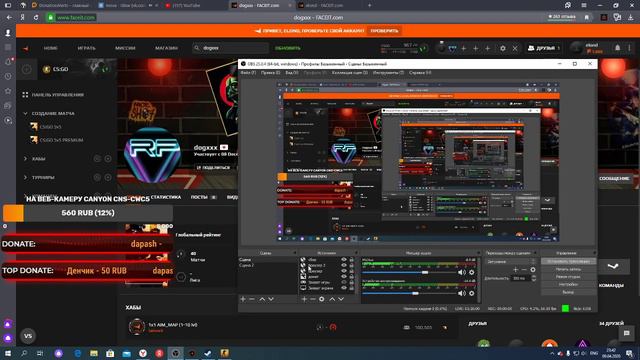Click the FACEIT logo in the navigation bar
This screenshot has height=360, width=640.
pyautogui.click(x=26, y=48)
